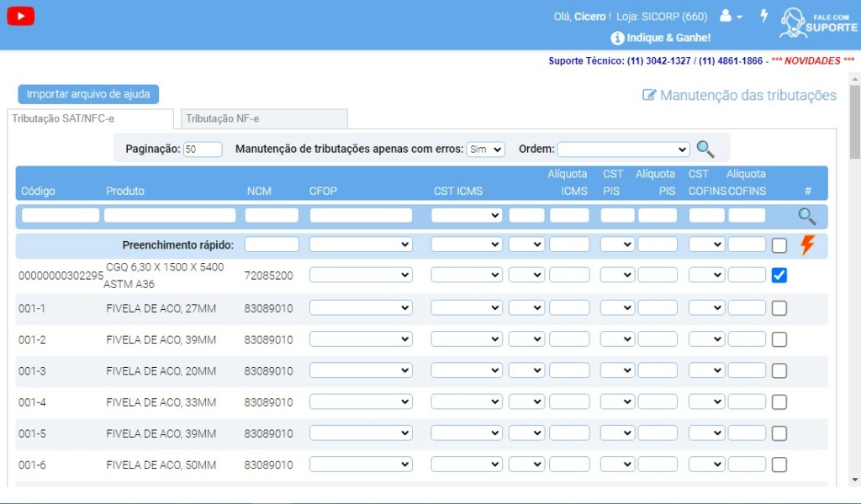The height and width of the screenshot is (504, 861).
Task: Click the magnifier icon in the filter row
Action: [x=807, y=216]
